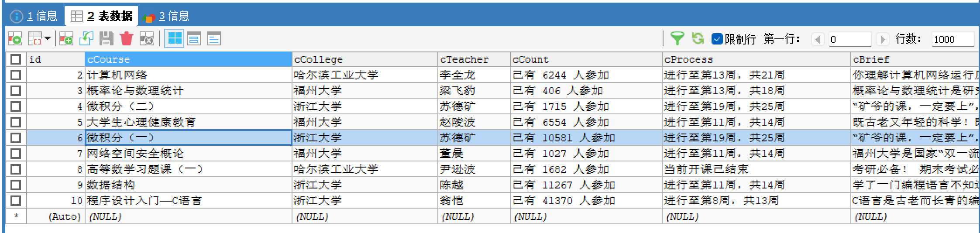Image resolution: width=980 pixels, height=233 pixels.
Task: Check the row checkbox for 大学生心理健康教育
Action: (16, 122)
